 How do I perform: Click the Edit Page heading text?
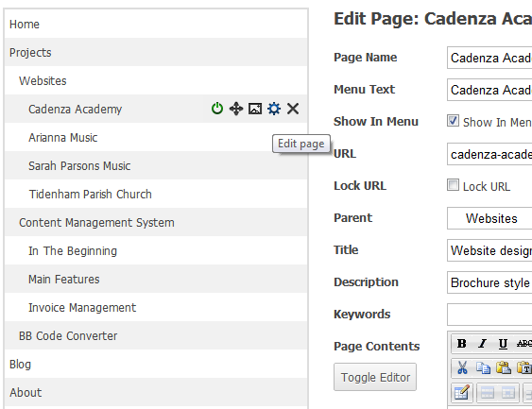[x=433, y=19]
